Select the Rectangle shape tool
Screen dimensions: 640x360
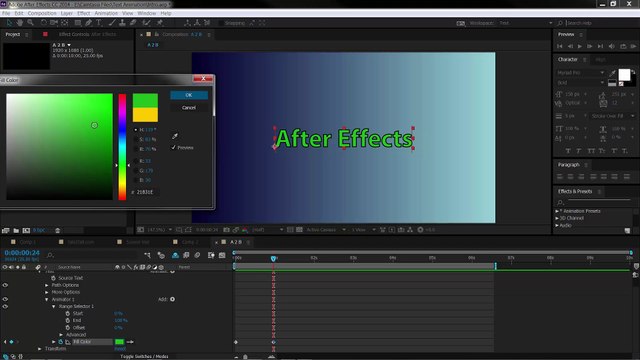tap(78, 23)
